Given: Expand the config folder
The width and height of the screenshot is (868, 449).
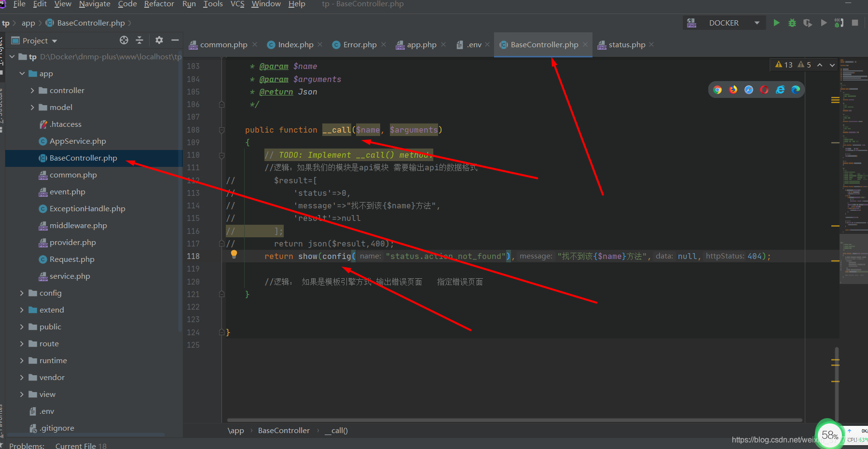Looking at the screenshot, I should pos(22,293).
